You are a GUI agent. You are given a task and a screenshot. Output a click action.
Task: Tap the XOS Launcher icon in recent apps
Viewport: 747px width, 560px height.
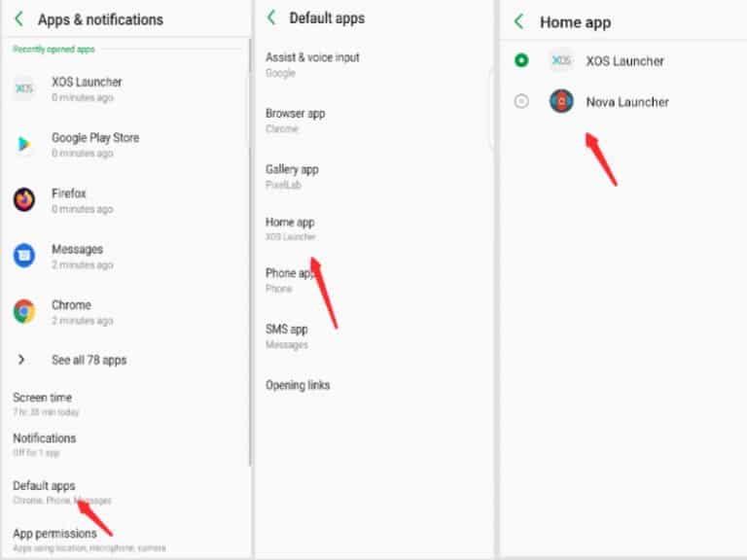click(23, 88)
